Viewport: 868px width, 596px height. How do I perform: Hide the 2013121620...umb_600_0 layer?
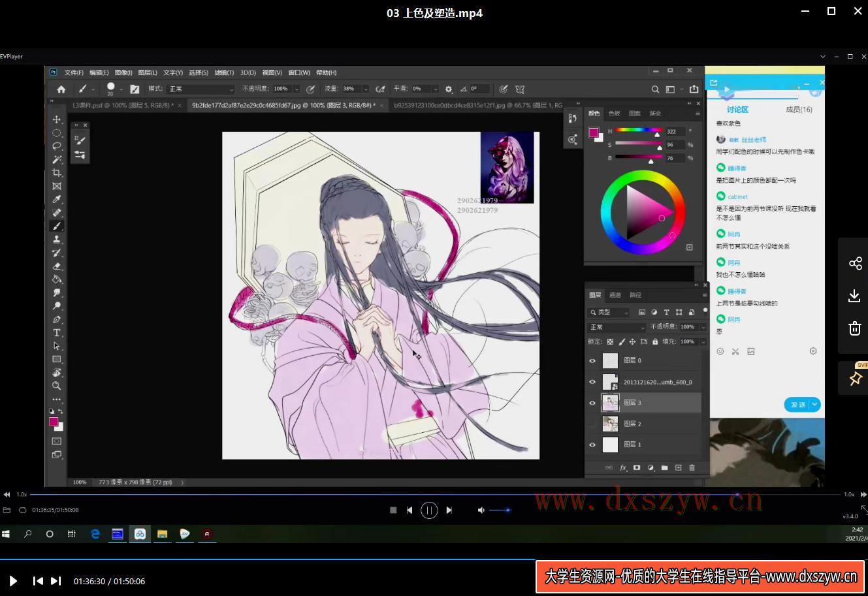pyautogui.click(x=592, y=382)
